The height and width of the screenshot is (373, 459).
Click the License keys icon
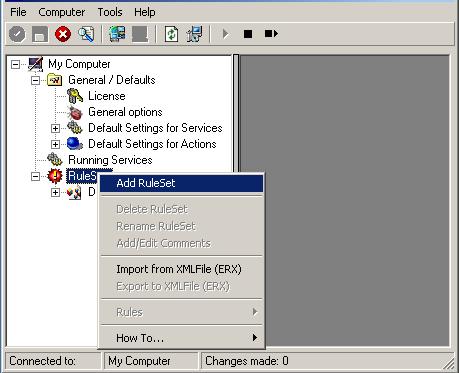point(75,96)
